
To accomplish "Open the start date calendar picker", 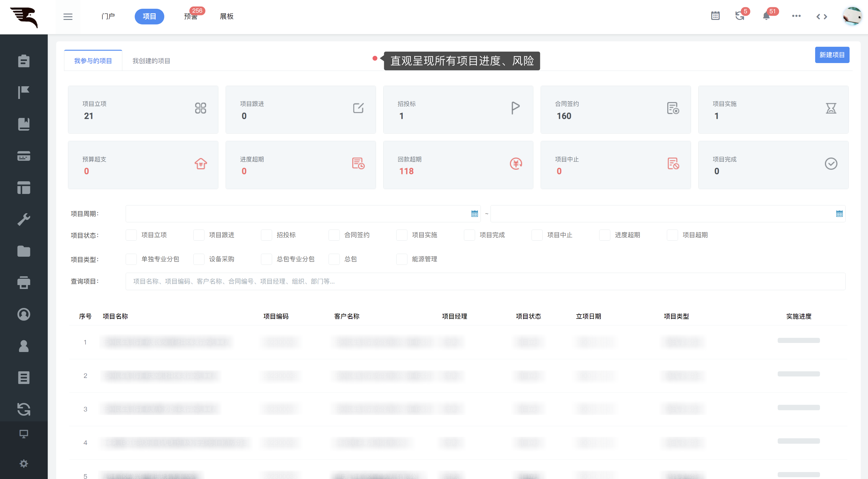I will click(x=474, y=214).
